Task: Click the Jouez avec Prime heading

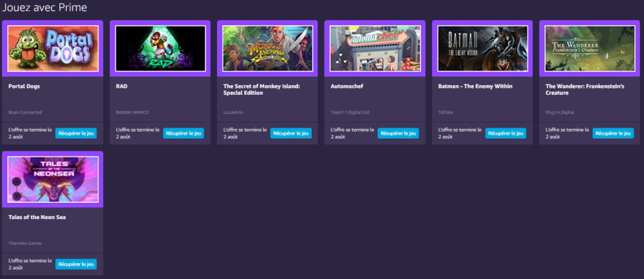Action: tap(44, 7)
